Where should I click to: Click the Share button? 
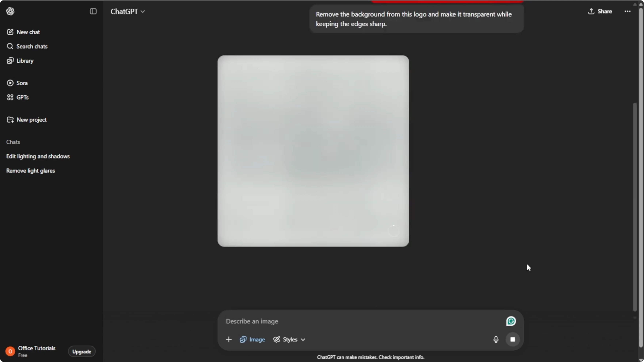point(600,11)
